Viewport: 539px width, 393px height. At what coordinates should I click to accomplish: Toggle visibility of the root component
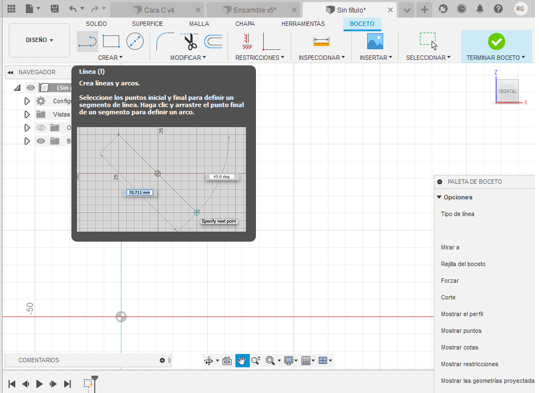pos(31,88)
